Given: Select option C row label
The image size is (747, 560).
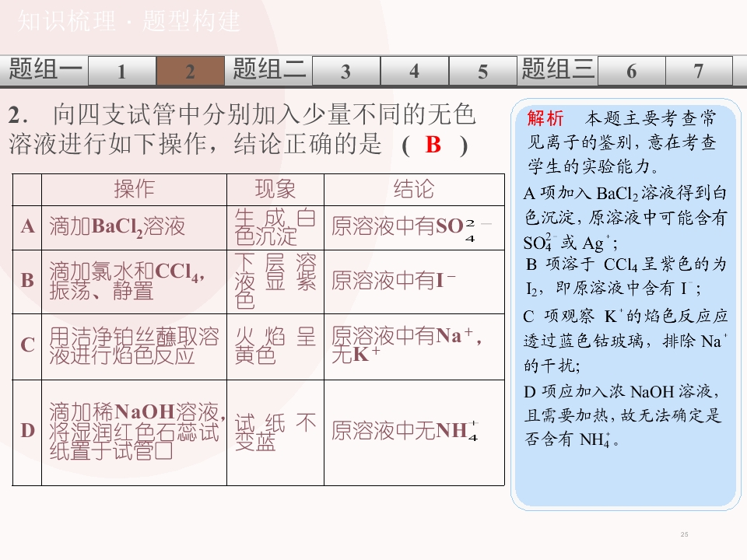Looking at the screenshot, I should 28,345.
